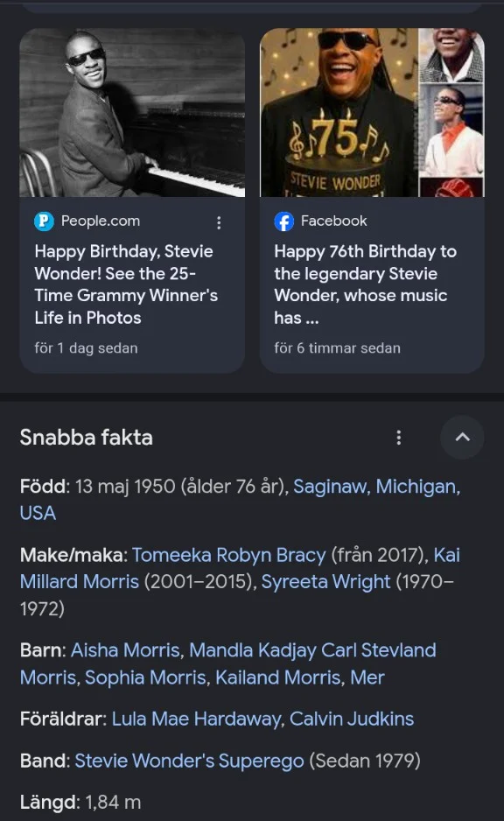This screenshot has width=504, height=821.
Task: Open the Facebook Happy 76th Birthday post
Action: (x=365, y=284)
